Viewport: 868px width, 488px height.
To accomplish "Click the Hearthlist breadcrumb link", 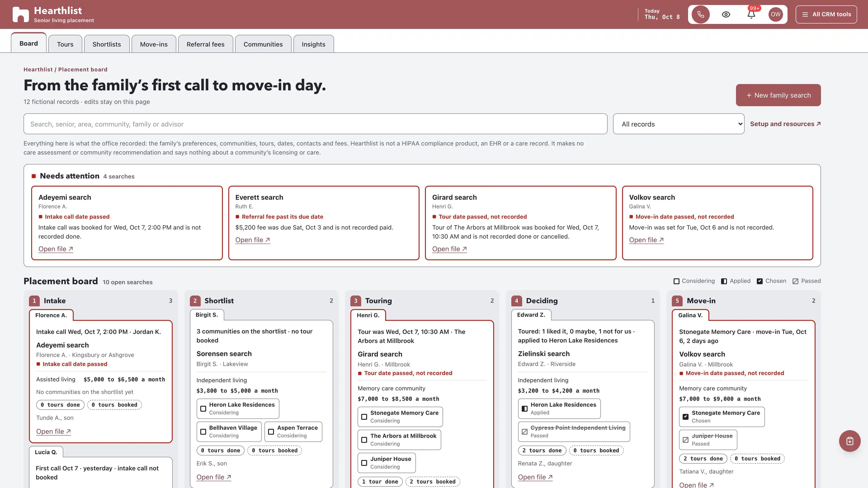I will coord(38,69).
